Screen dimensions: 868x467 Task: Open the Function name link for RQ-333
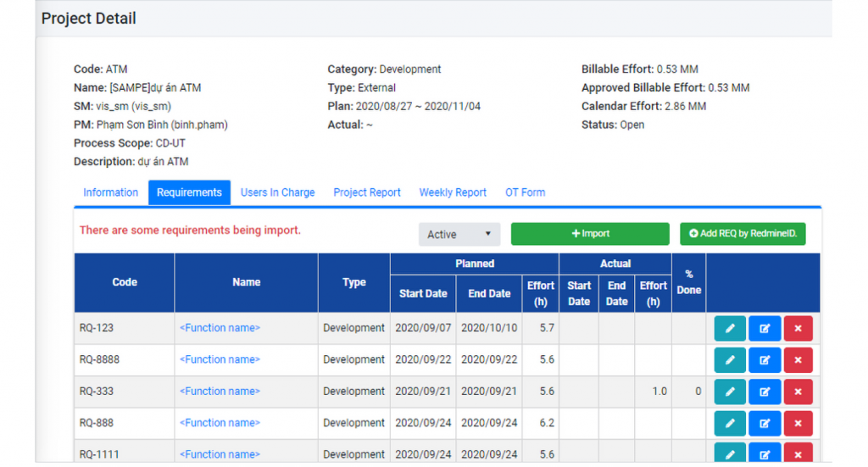click(220, 392)
